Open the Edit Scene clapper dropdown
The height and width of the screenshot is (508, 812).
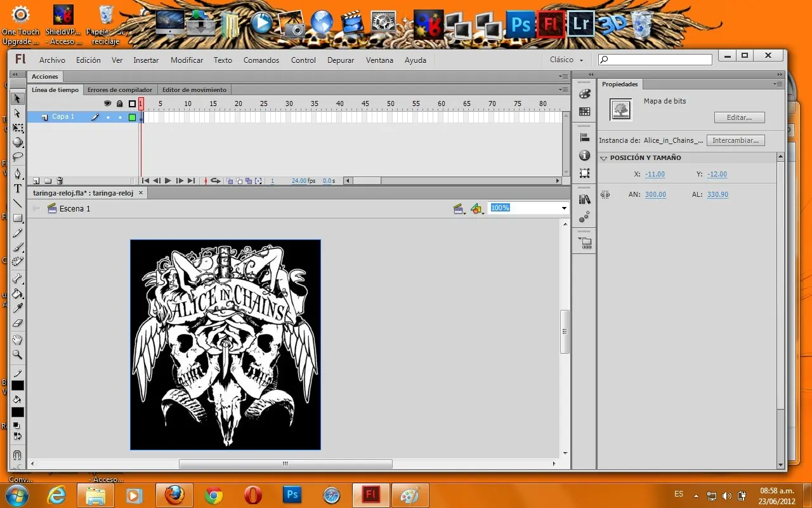point(460,208)
